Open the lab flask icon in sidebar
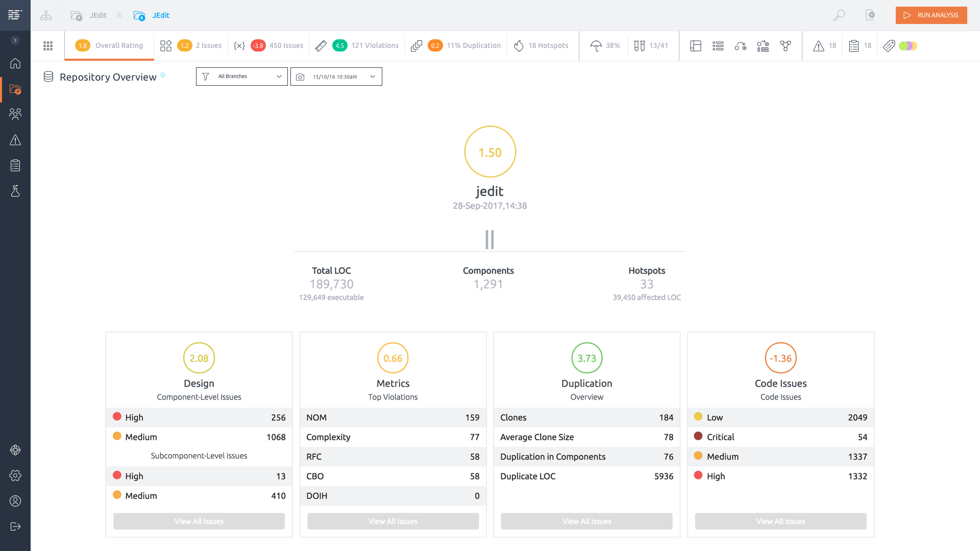 tap(15, 191)
